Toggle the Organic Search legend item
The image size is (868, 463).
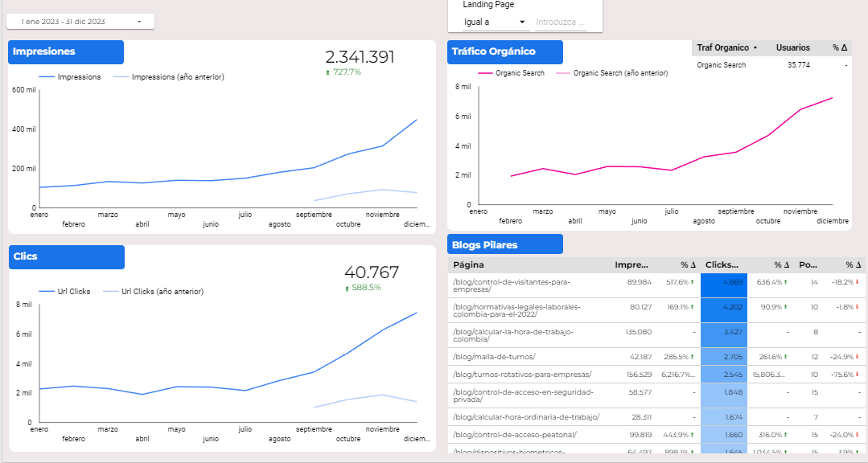tap(512, 73)
